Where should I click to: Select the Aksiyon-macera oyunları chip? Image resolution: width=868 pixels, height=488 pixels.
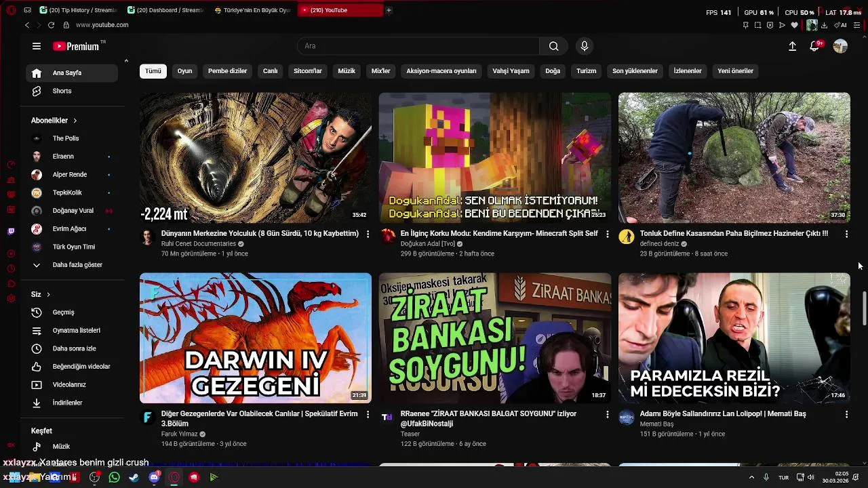tap(441, 71)
